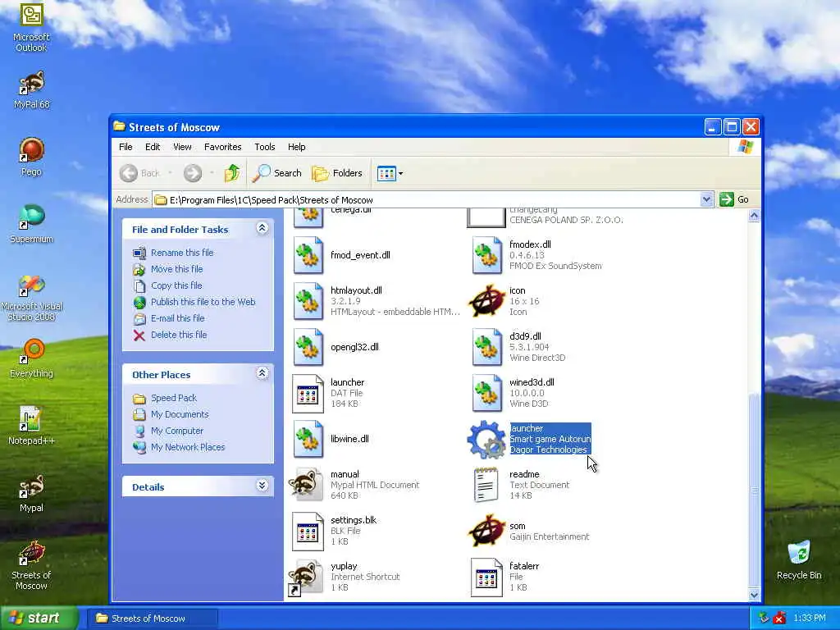This screenshot has width=840, height=630.
Task: Click Rename this file task link
Action: (182, 253)
